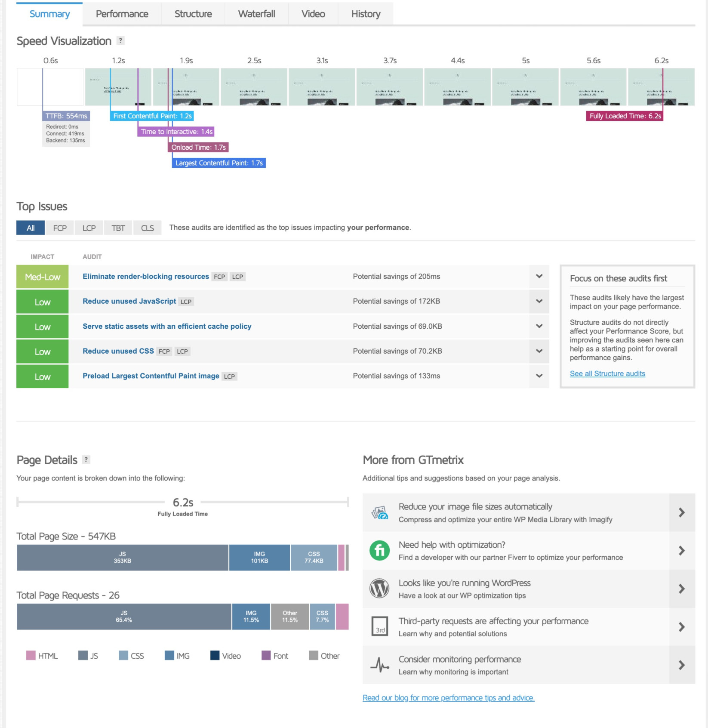708x728 pixels.
Task: Open arrow for running WordPress tips
Action: (x=682, y=589)
